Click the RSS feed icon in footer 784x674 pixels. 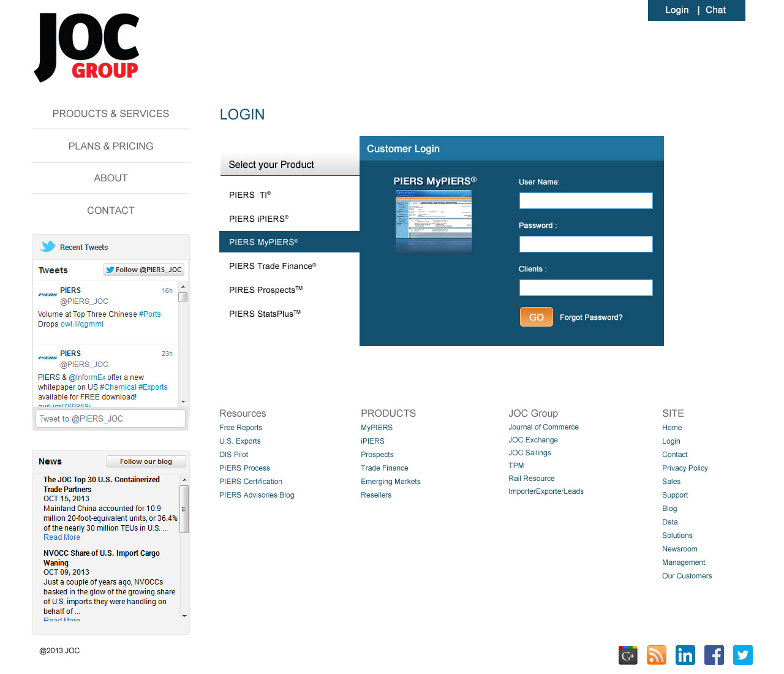click(656, 655)
